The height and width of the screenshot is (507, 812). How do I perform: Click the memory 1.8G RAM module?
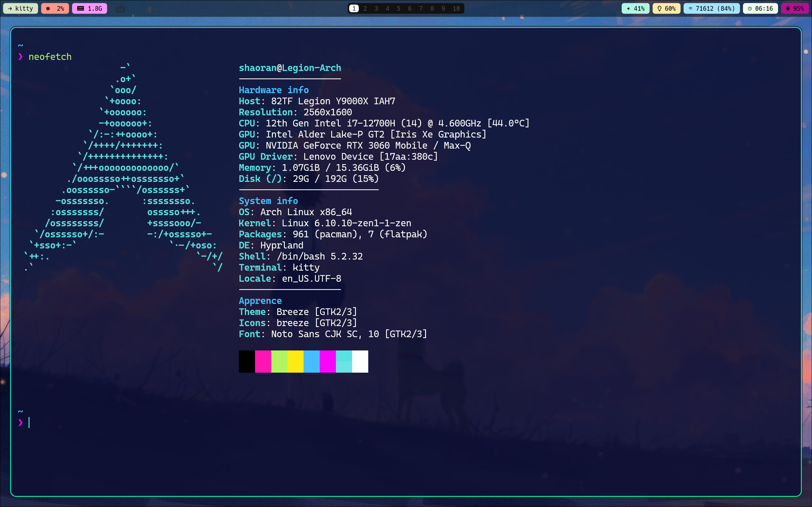(89, 8)
